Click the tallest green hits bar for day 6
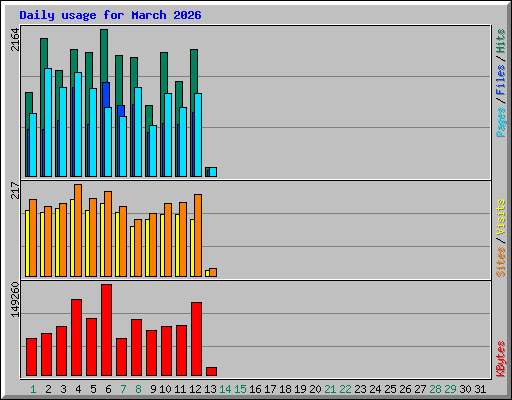Image resolution: width=512 pixels, height=400 pixels. tap(104, 55)
